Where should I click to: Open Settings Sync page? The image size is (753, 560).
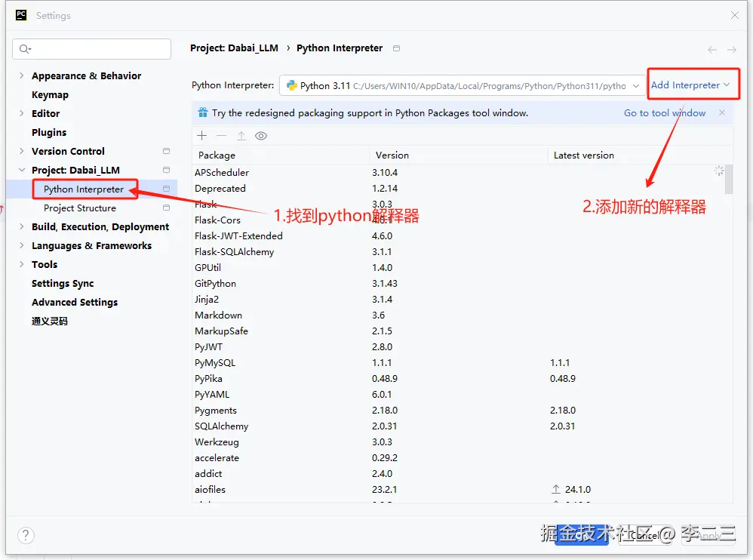coord(63,283)
